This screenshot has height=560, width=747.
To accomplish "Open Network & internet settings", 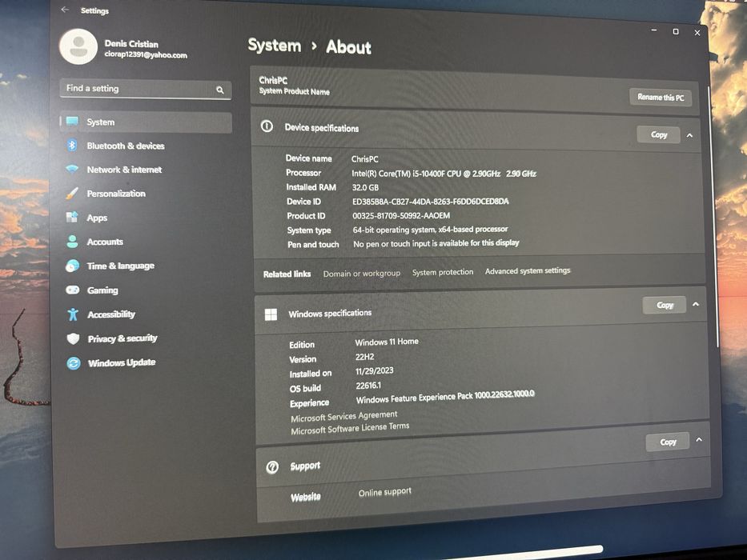I will point(124,170).
